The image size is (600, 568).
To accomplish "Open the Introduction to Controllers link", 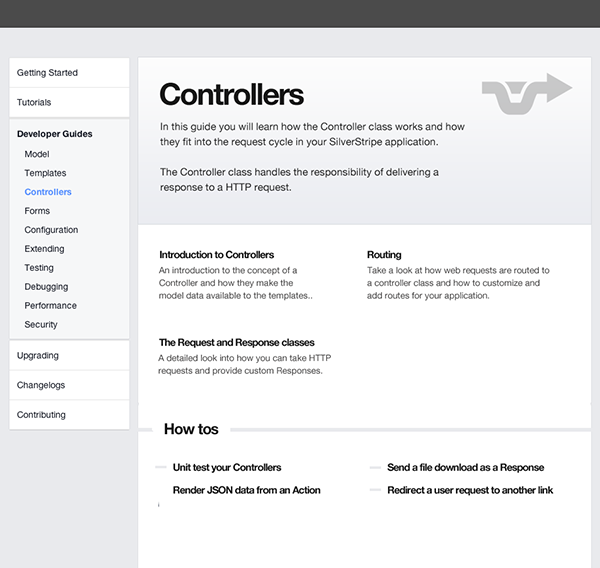I will tap(216, 255).
